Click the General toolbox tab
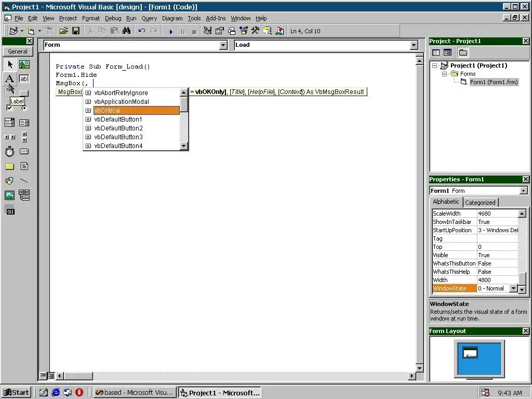The height and width of the screenshot is (399, 532). (x=18, y=51)
